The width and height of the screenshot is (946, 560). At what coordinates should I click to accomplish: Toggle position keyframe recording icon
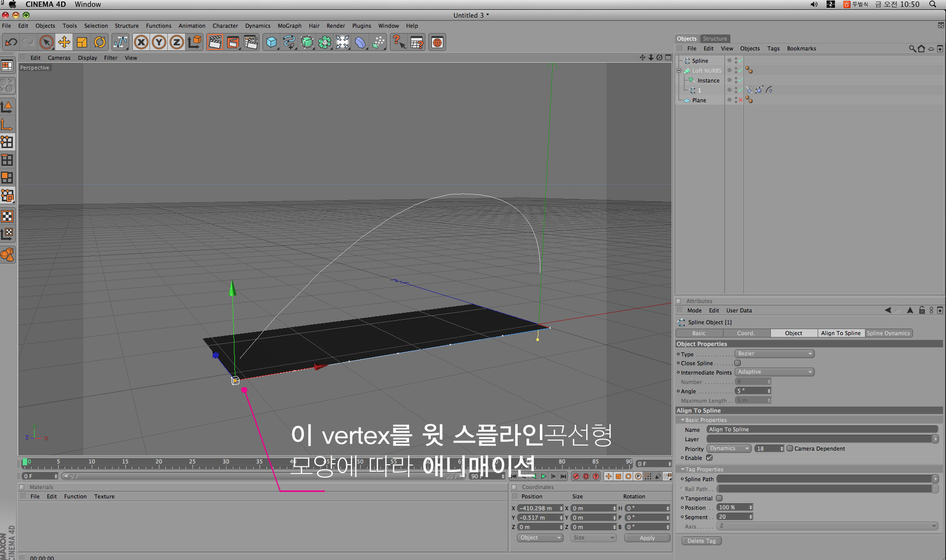[x=608, y=477]
